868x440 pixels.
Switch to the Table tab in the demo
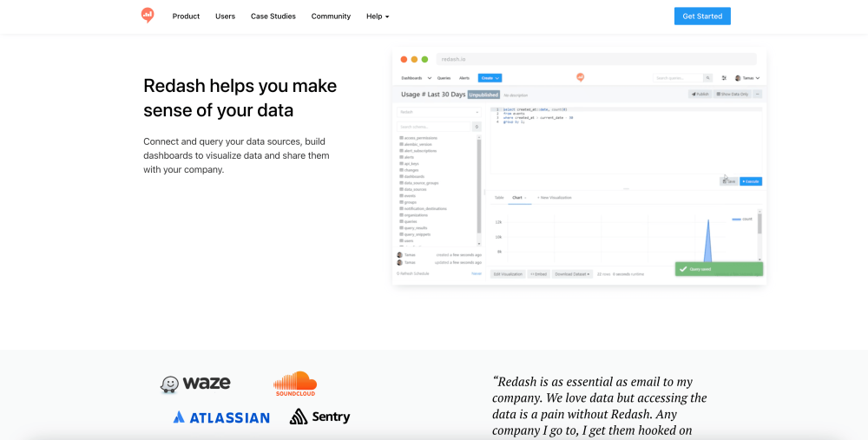[x=499, y=198]
